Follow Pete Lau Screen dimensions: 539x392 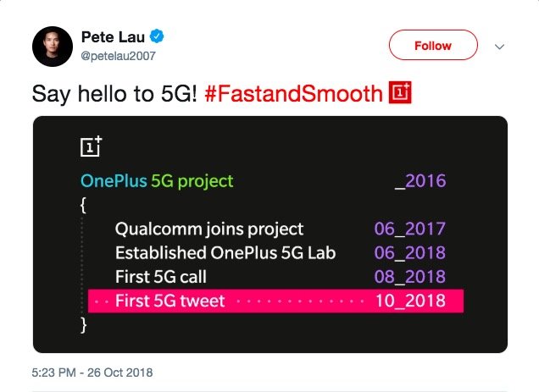click(x=433, y=46)
